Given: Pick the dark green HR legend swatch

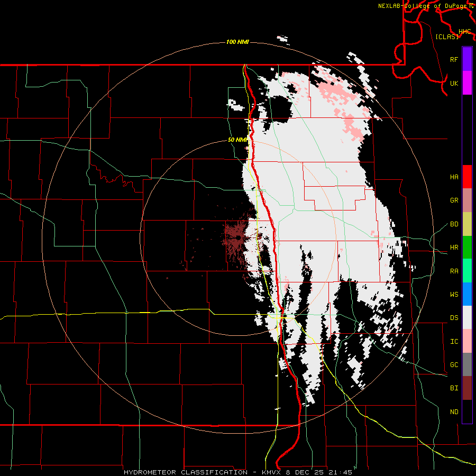Looking at the screenshot, I should pos(467,247).
